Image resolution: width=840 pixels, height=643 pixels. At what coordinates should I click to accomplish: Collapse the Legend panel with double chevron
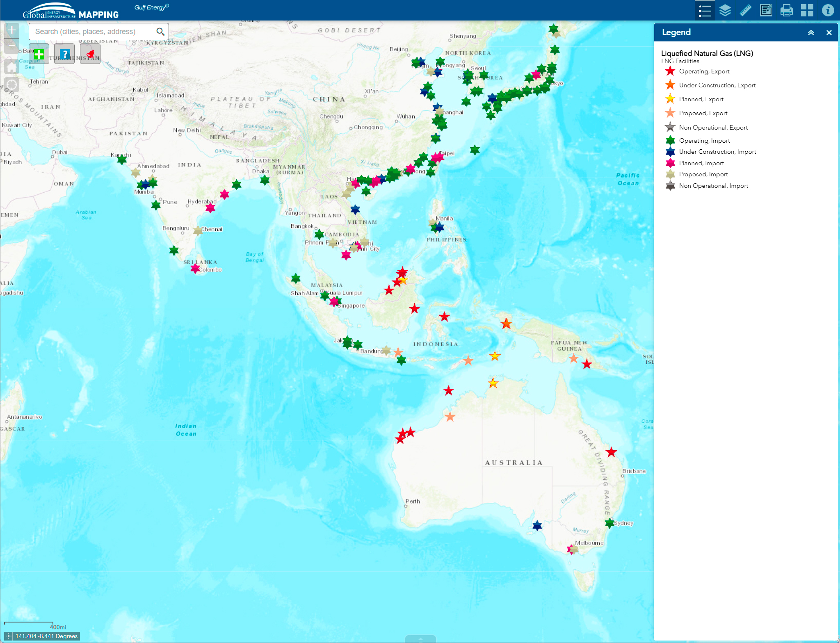click(811, 33)
